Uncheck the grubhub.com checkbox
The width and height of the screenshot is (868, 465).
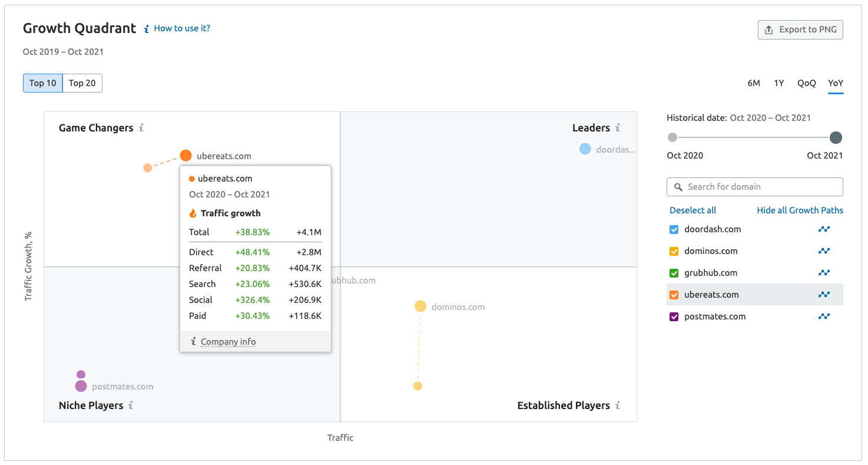[x=674, y=273]
